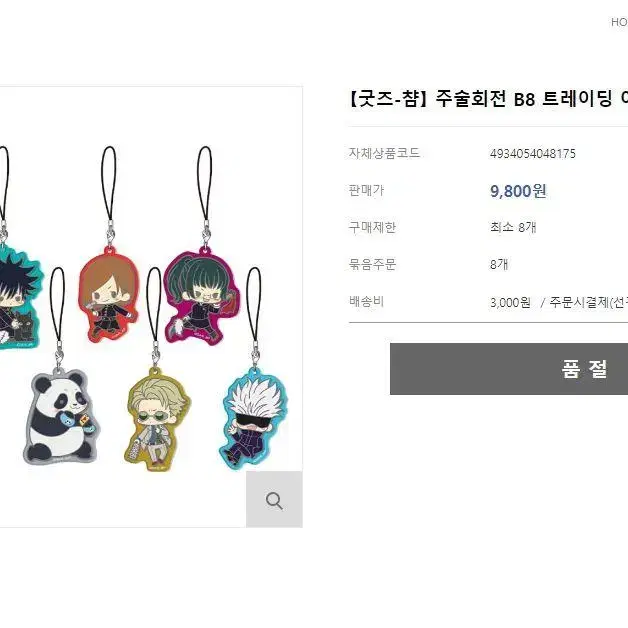Click the 묶음주문 label
The width and height of the screenshot is (628, 628).
click(x=372, y=264)
